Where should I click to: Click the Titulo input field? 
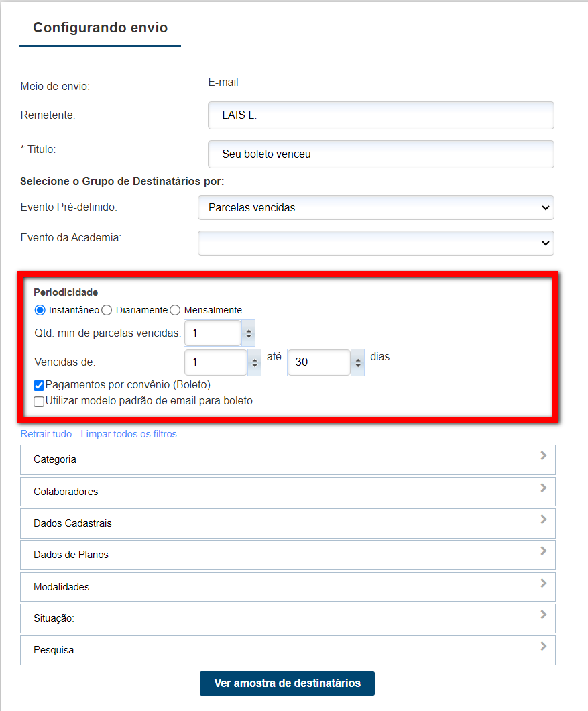click(381, 154)
